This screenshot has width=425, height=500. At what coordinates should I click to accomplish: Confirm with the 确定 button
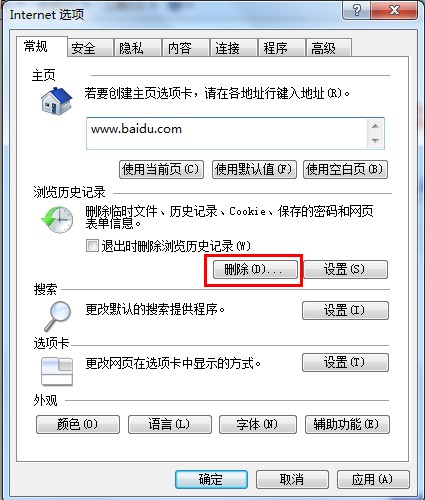coord(211,480)
